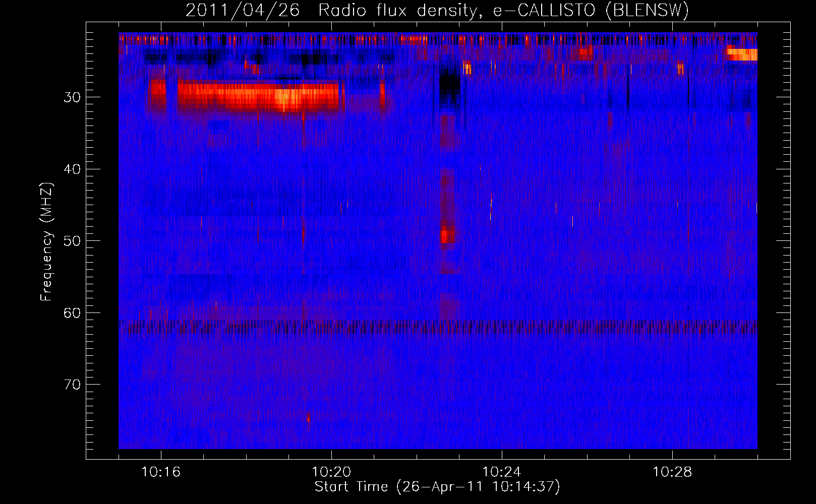Screen dimensions: 816x504
Task: Click the 40 frequency tick label
Action: coord(72,169)
